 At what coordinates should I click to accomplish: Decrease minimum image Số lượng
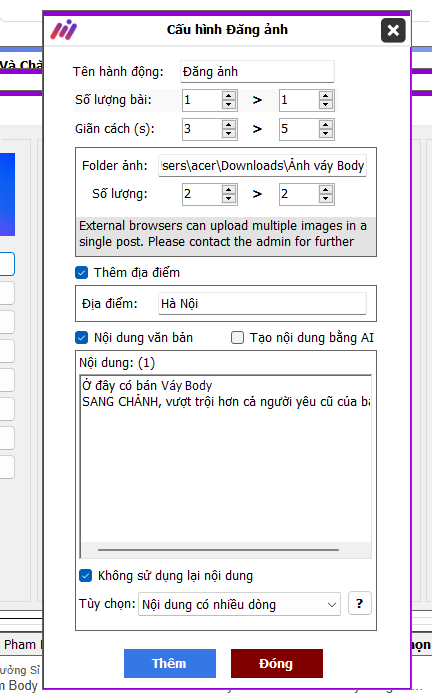pyautogui.click(x=229, y=198)
